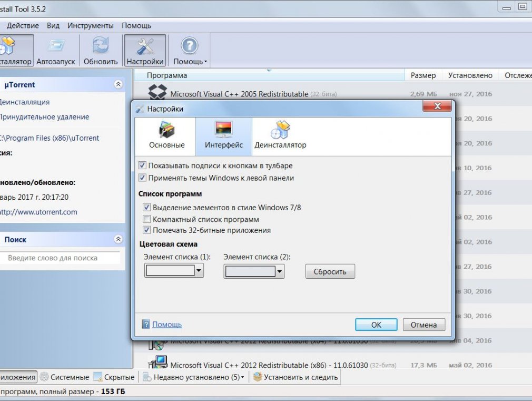Image resolution: width=532 pixels, height=401 pixels.
Task: Open the Помощь menu in menu bar
Action: click(x=136, y=25)
